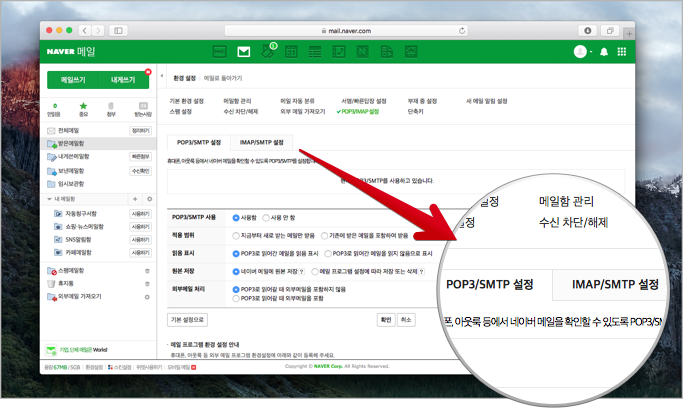Select radio for new mail only (지금부터 새로 받는)

click(236, 236)
